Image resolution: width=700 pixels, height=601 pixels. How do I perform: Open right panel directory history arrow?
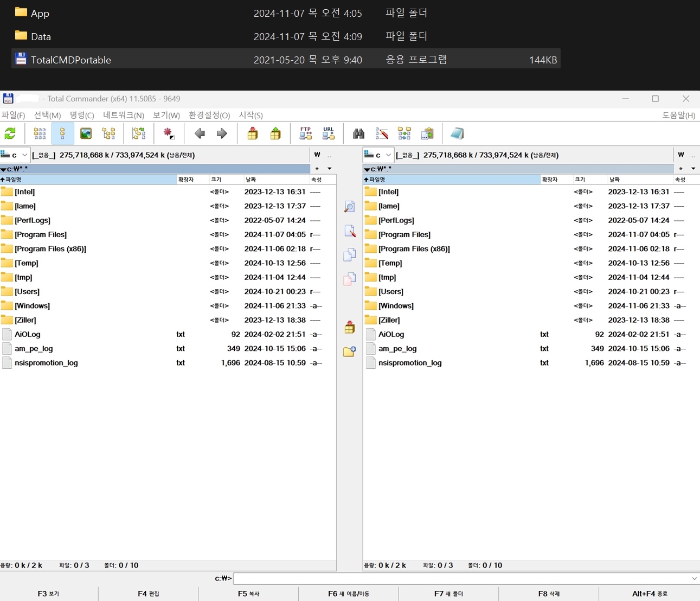click(693, 169)
